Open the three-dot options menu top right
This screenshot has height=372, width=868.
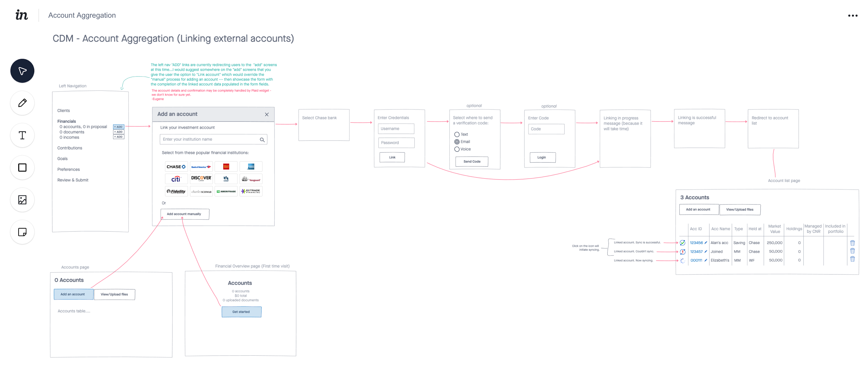[852, 15]
